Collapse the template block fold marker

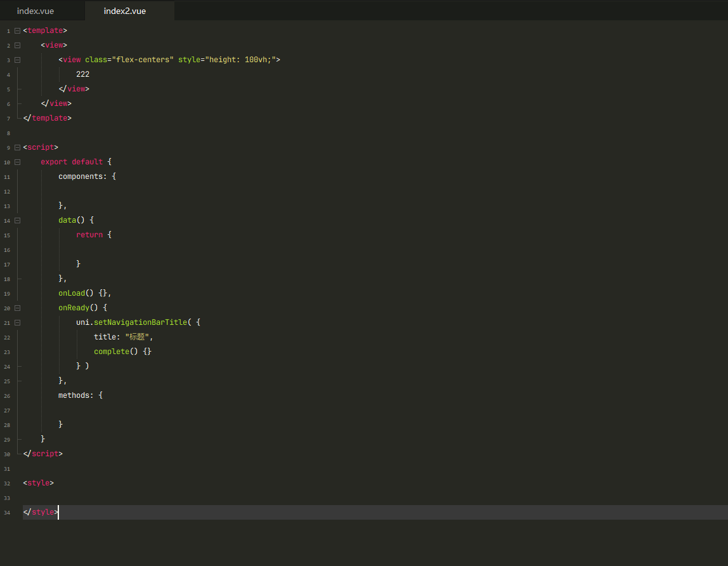coord(17,30)
